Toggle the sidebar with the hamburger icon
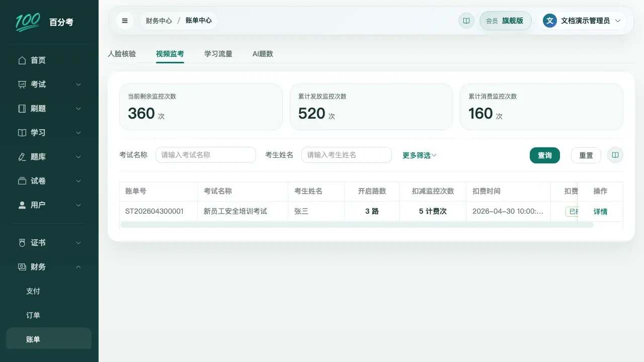The image size is (644, 362). pos(125,21)
